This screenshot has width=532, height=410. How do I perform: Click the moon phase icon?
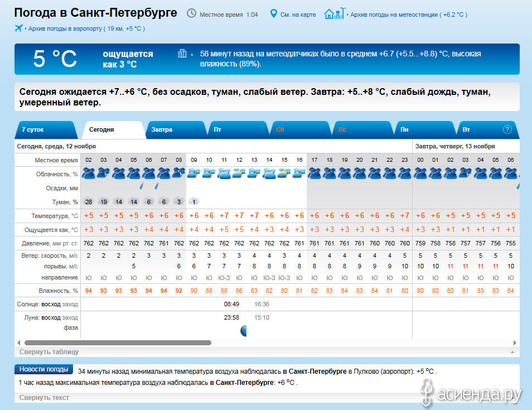tap(243, 331)
